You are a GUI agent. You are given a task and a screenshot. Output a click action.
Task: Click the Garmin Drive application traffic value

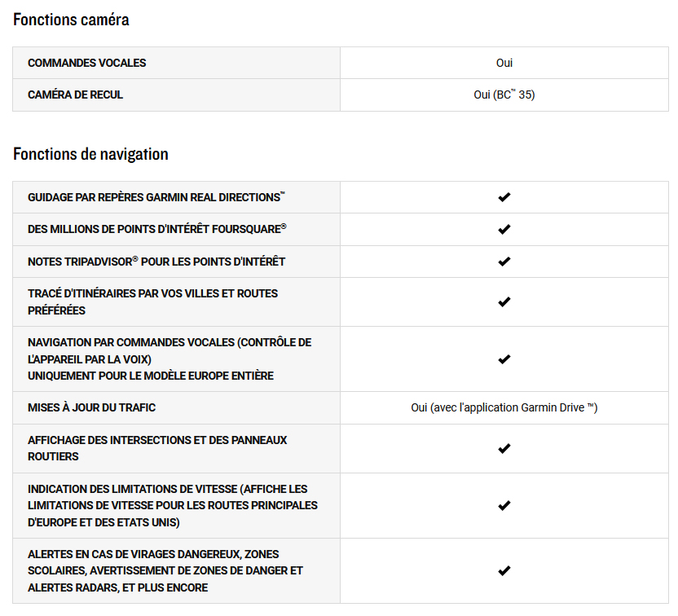504,407
